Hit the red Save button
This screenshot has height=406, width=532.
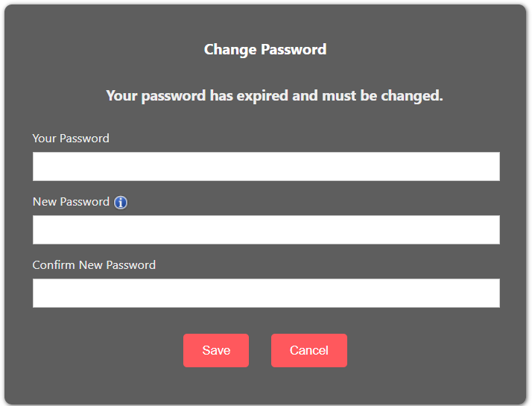pyautogui.click(x=216, y=350)
